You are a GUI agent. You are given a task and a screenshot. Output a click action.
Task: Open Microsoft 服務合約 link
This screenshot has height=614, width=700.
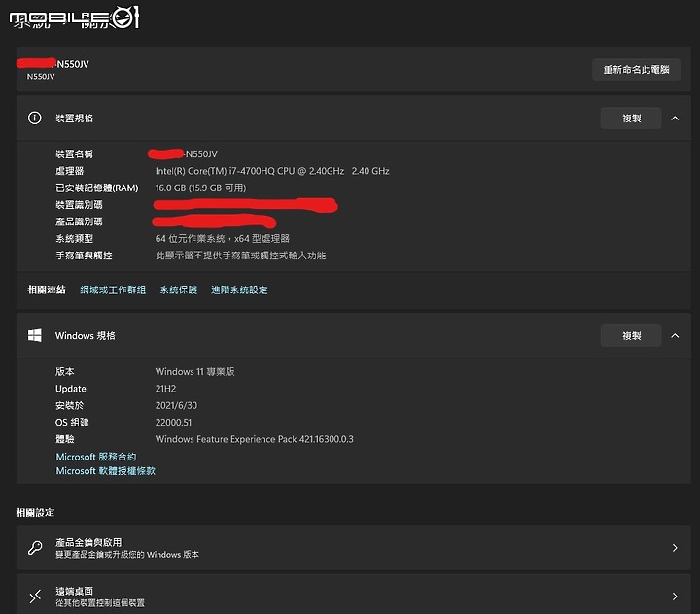(96, 457)
